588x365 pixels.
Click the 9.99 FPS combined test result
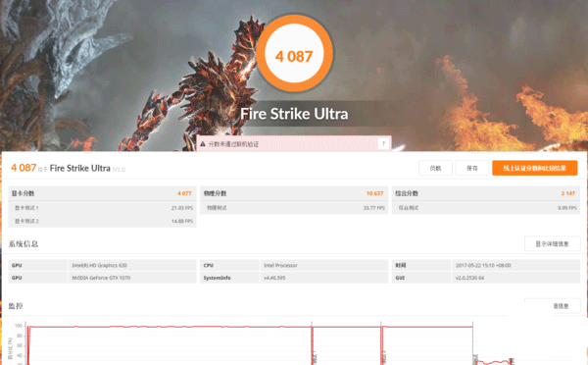567,208
